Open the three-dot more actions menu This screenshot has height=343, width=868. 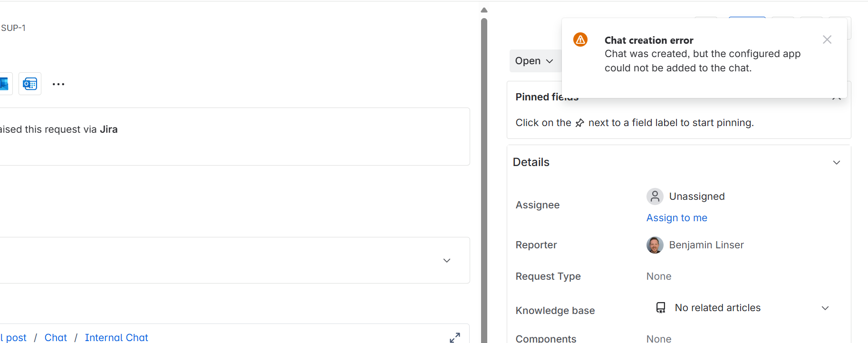[x=58, y=84]
